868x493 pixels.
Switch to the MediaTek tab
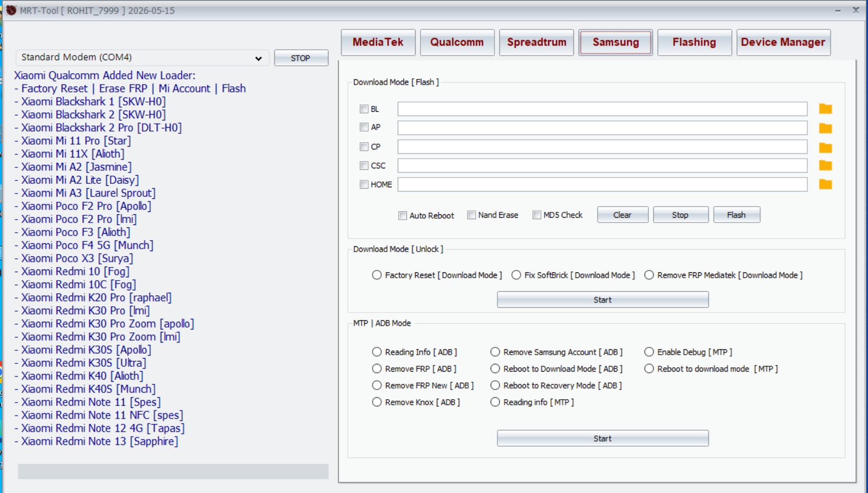pos(378,42)
